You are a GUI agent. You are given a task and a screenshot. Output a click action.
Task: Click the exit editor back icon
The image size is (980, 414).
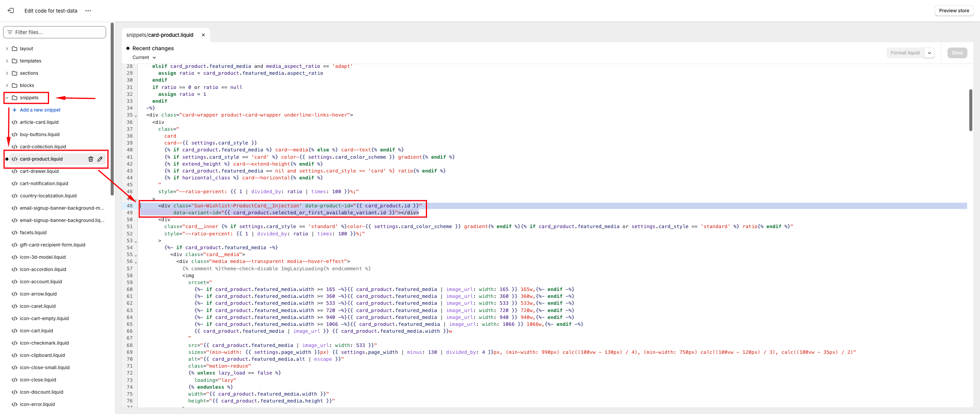11,11
